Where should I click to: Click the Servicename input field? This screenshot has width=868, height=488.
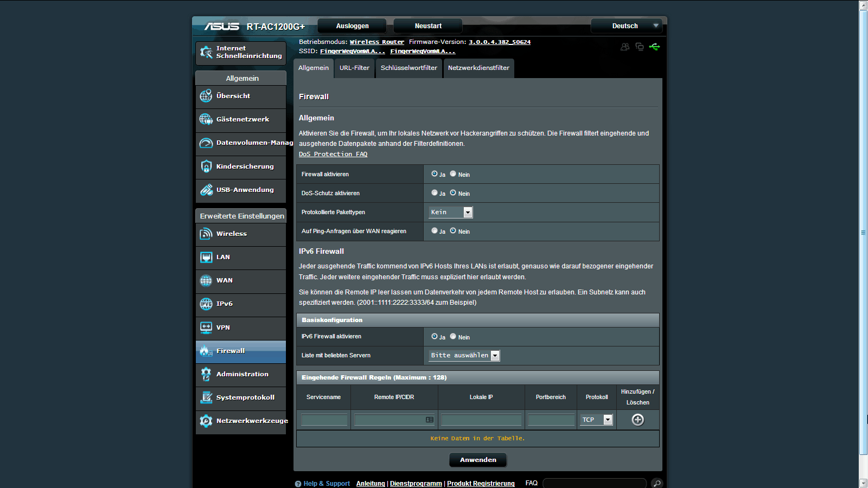pyautogui.click(x=324, y=420)
